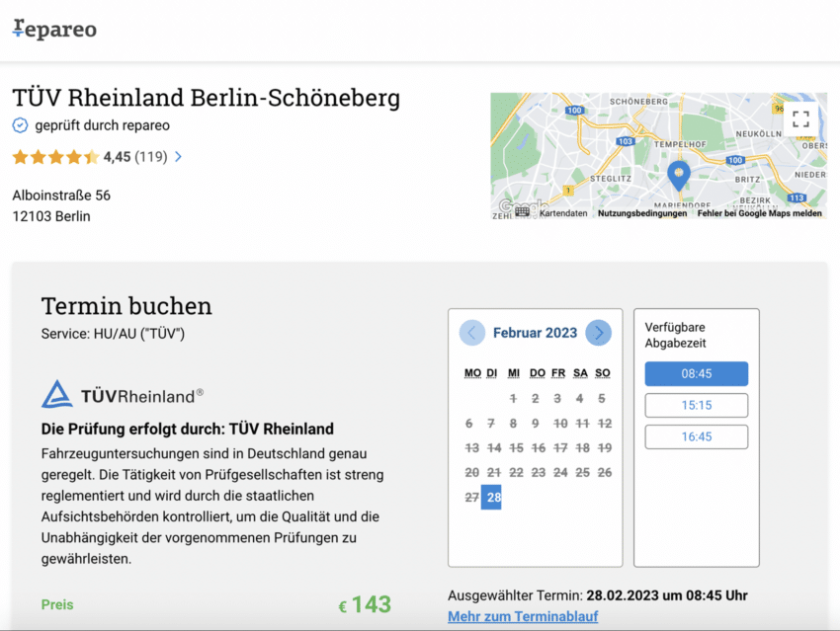Open the Mehr zum Terminablauf link
Image resolution: width=840 pixels, height=631 pixels.
point(523,616)
